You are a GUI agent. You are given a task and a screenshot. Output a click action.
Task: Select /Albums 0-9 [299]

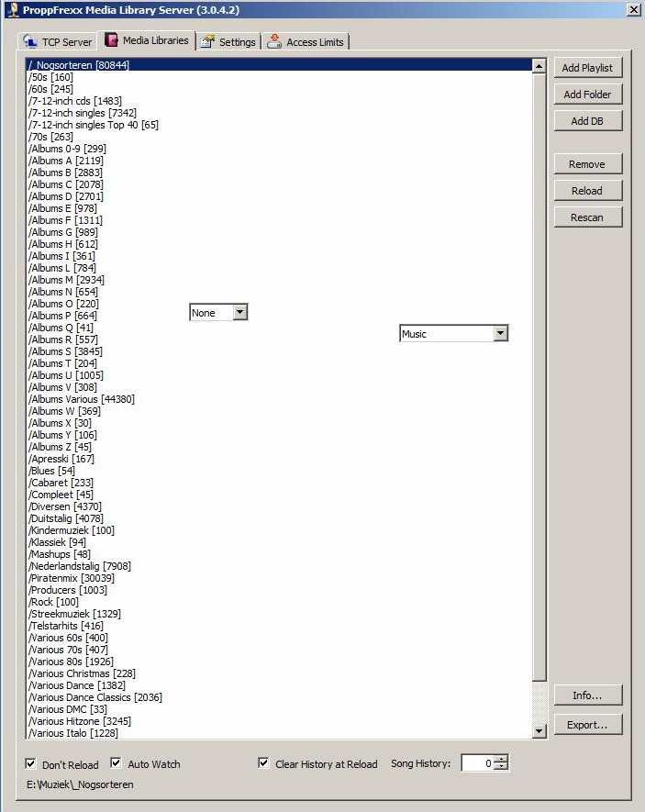(x=279, y=149)
